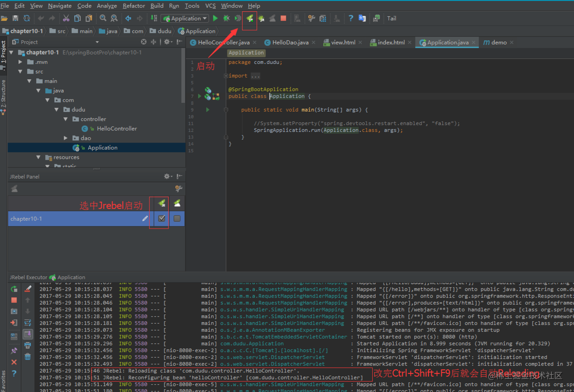
Task: Click the Dump Threads camera icon in the console
Action: click(14, 311)
